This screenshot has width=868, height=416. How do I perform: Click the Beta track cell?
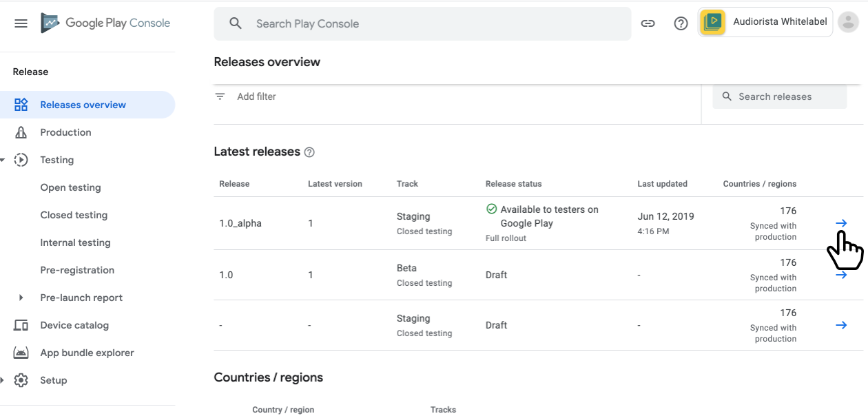406,268
